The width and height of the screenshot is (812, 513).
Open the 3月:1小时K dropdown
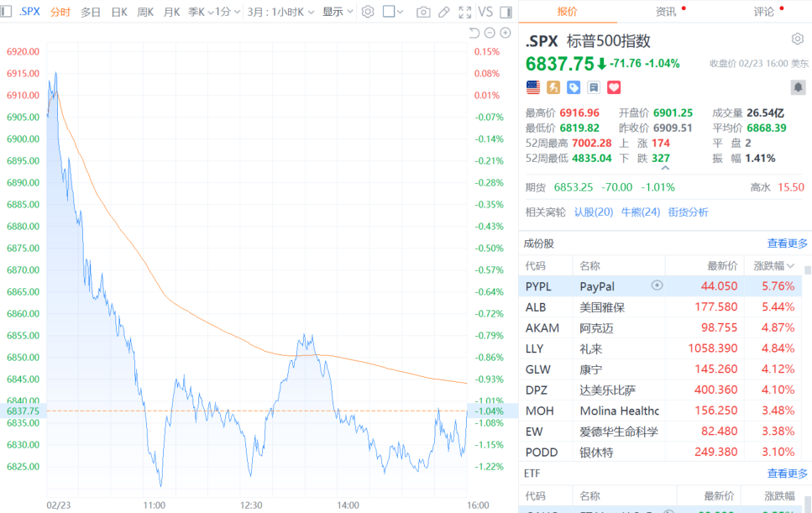point(280,12)
